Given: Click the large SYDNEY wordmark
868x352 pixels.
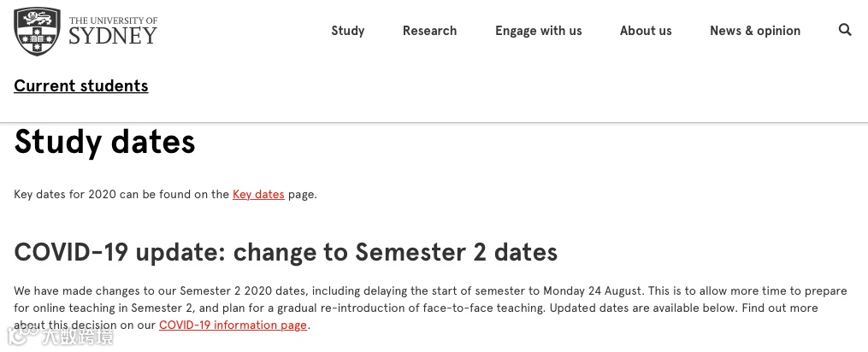Looking at the screenshot, I should tap(113, 36).
